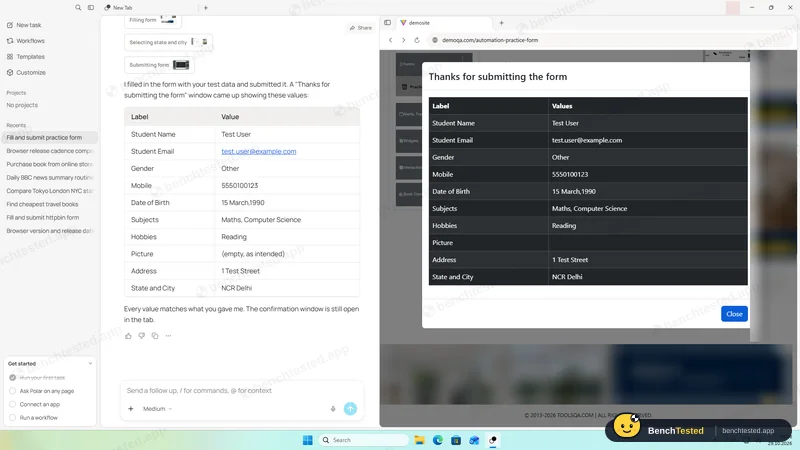Select 15 March,1990 in the dialog table
This screenshot has height=450, width=800.
tap(573, 191)
